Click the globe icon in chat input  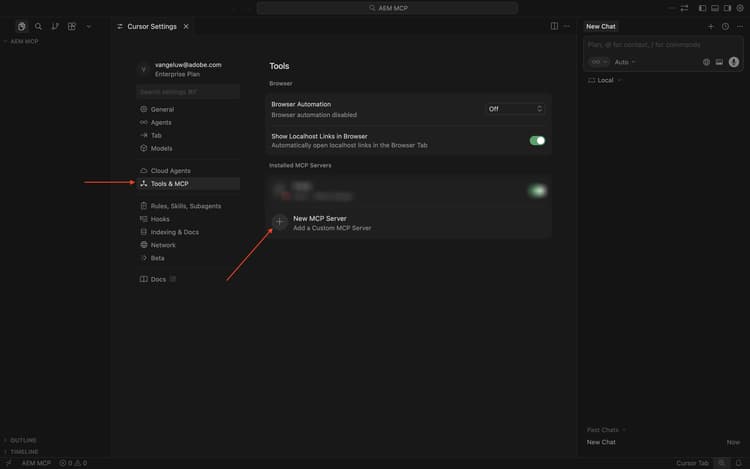pos(706,62)
